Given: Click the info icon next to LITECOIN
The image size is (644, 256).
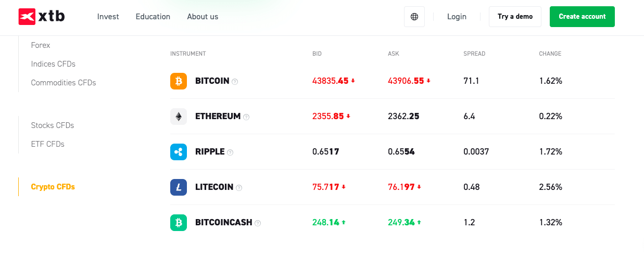Looking at the screenshot, I should (x=239, y=188).
